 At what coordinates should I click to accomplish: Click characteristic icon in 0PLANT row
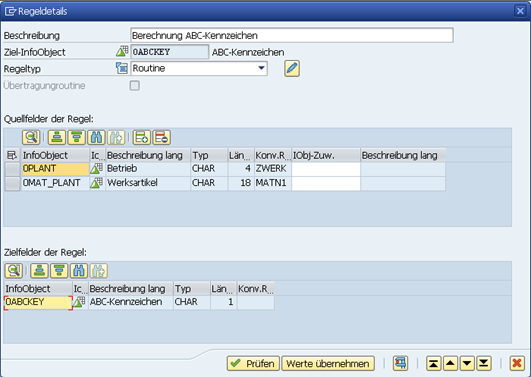[x=97, y=168]
